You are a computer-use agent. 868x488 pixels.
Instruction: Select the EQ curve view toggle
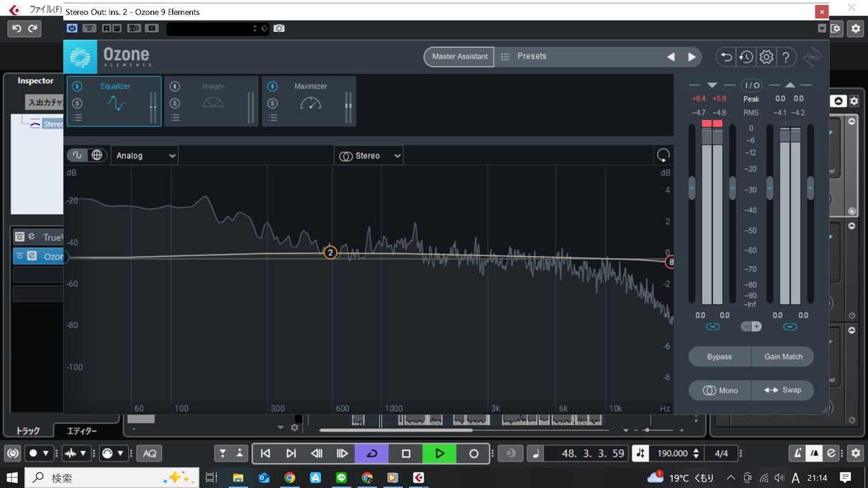pos(77,155)
